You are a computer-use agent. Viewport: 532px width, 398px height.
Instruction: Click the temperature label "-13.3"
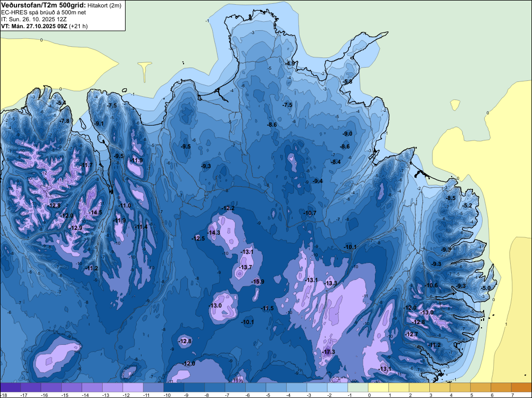coord(330,283)
